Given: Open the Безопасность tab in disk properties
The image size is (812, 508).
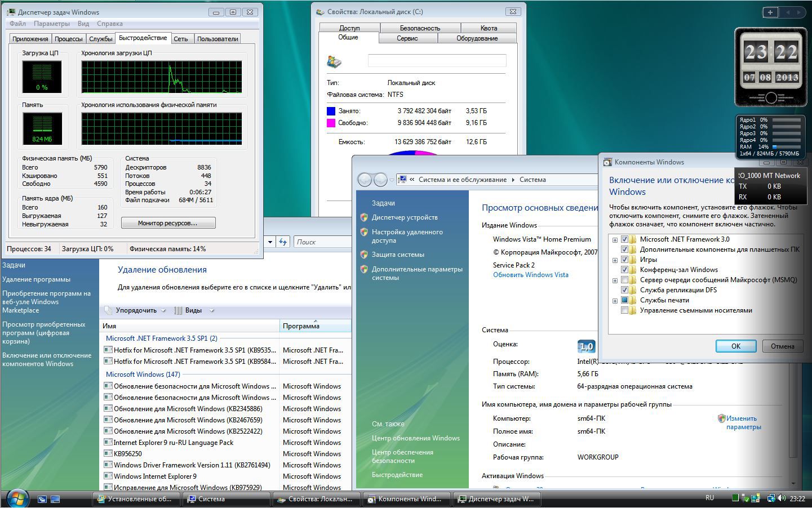Looking at the screenshot, I should [x=420, y=28].
